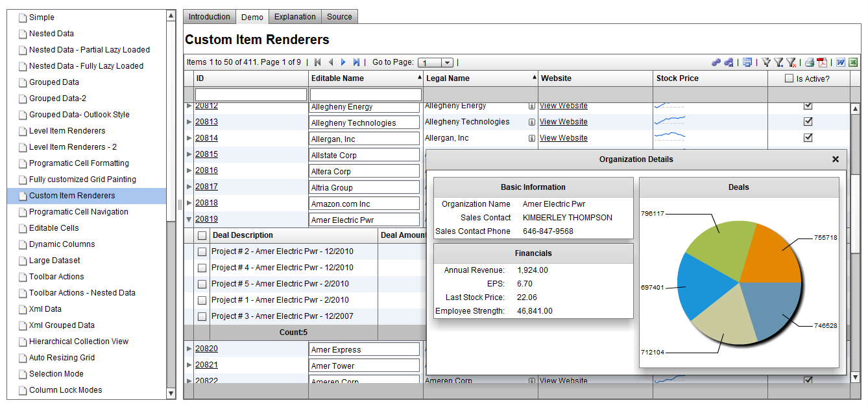Jump to last page of results

coord(356,62)
